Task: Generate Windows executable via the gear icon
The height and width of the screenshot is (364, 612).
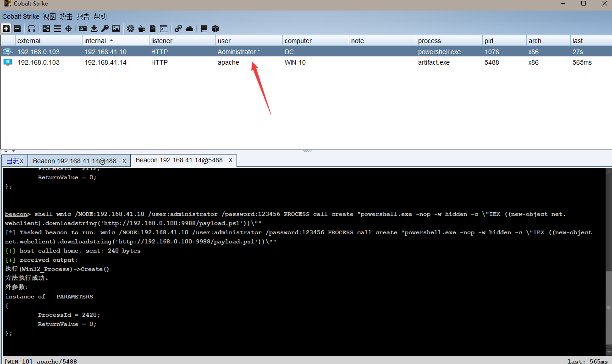Action: (131, 28)
